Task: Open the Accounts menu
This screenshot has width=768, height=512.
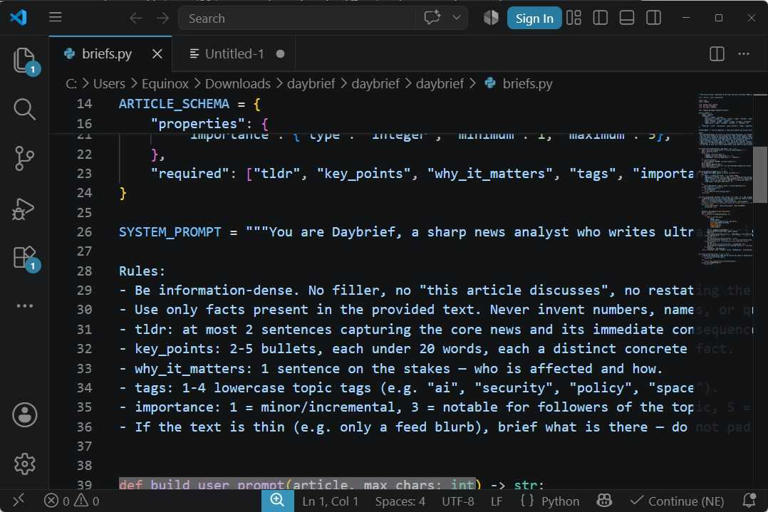Action: pyautogui.click(x=24, y=415)
